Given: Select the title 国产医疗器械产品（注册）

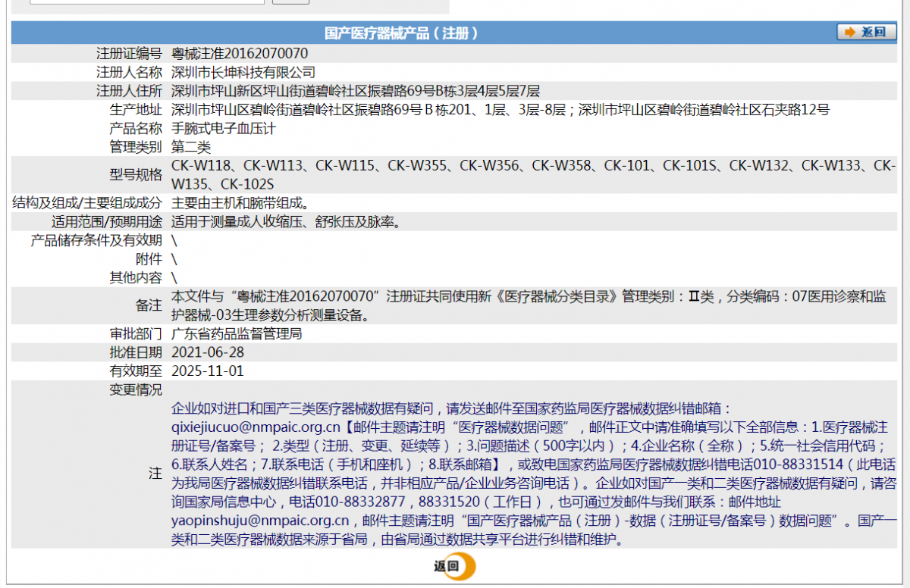Looking at the screenshot, I should click(401, 33).
